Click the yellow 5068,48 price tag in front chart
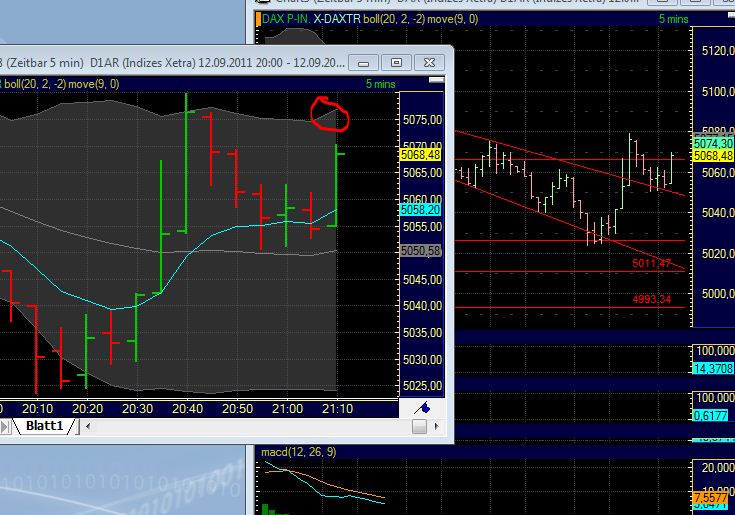735x515 pixels. (420, 155)
